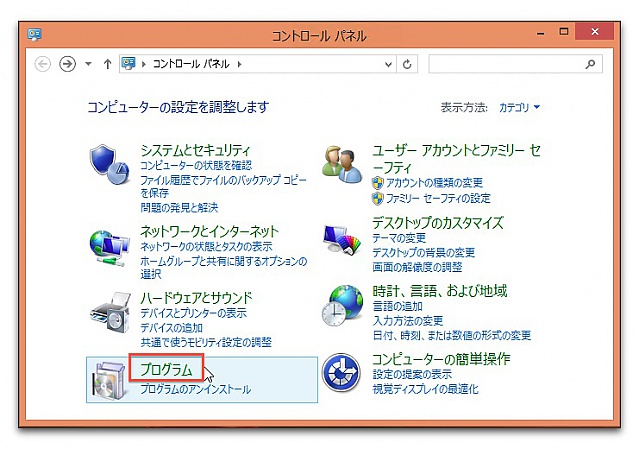The width and height of the screenshot is (639, 449).
Task: Open デバイスとプリンターの表示 link
Action: 193,313
